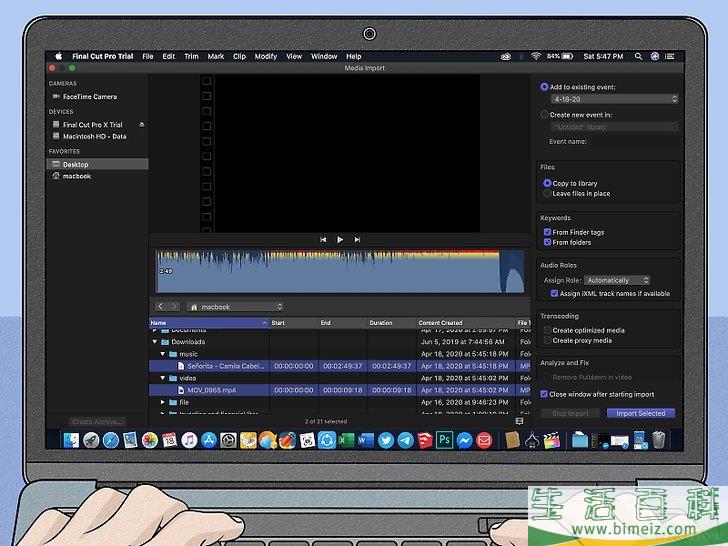Open the macbook folder path dropdown

click(x=235, y=306)
